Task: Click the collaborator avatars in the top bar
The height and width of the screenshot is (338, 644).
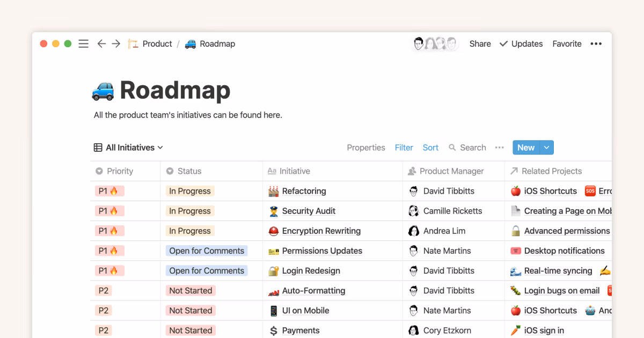Action: 435,44
